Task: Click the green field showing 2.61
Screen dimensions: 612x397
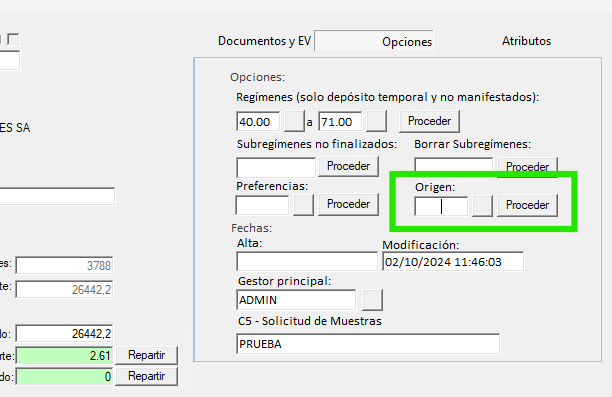Action: [64, 356]
